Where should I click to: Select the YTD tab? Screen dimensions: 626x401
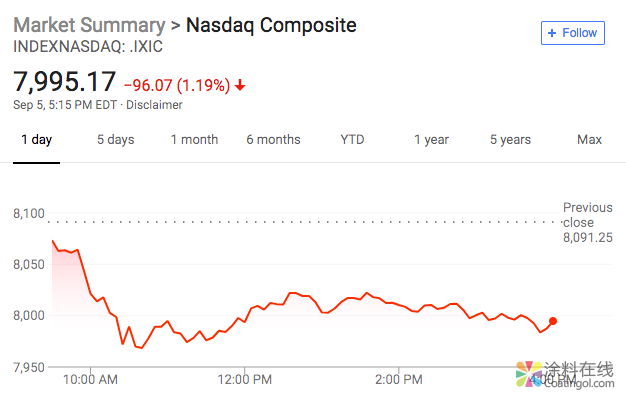click(x=352, y=140)
